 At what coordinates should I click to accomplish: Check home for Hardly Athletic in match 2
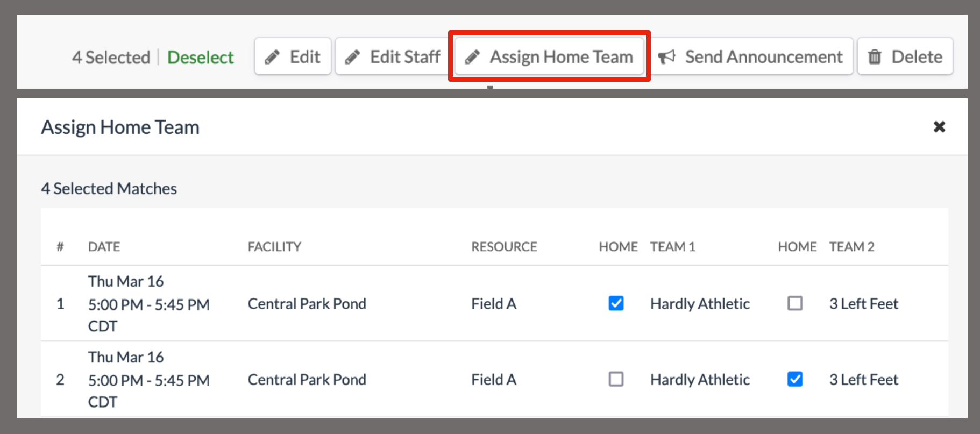point(616,379)
